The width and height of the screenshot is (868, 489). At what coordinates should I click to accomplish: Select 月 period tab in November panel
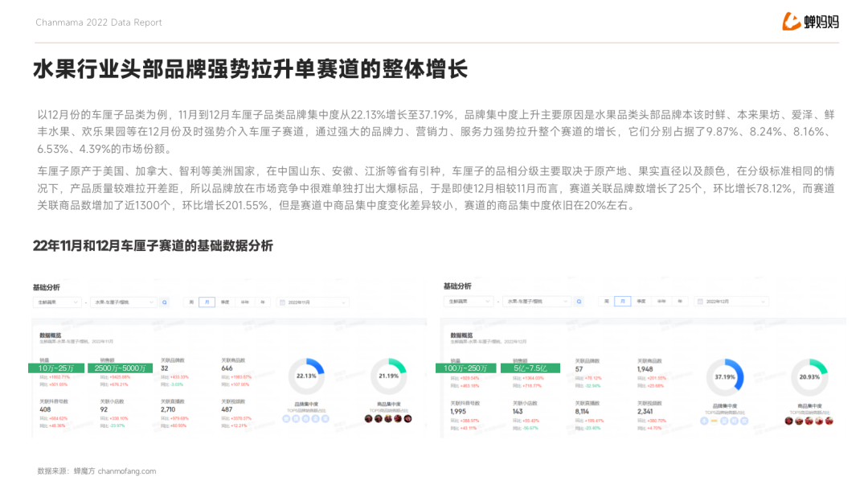(x=207, y=302)
